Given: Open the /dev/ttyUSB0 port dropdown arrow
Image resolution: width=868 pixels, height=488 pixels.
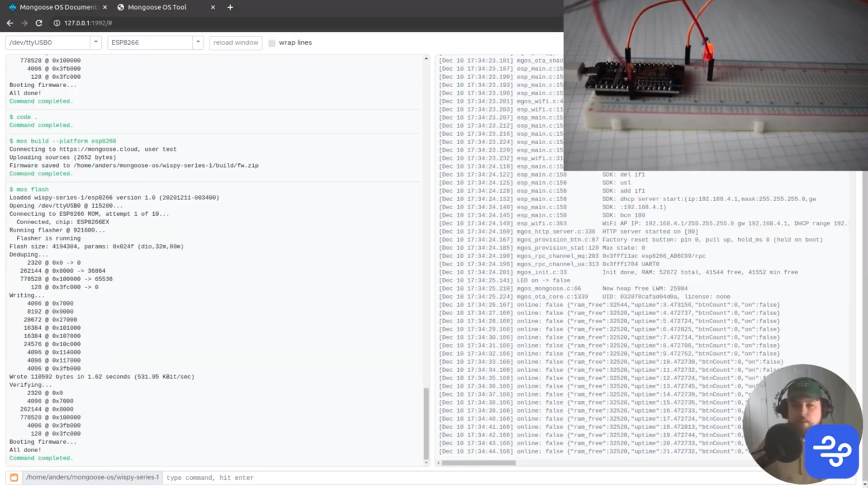Looking at the screenshot, I should point(96,43).
